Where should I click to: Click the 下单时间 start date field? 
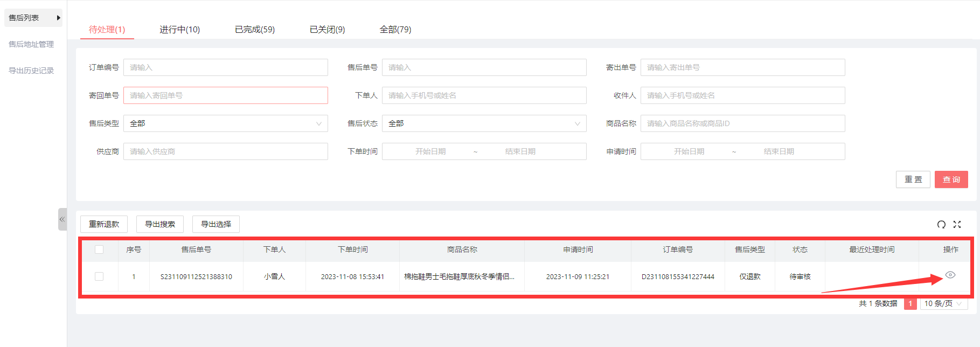click(x=430, y=151)
